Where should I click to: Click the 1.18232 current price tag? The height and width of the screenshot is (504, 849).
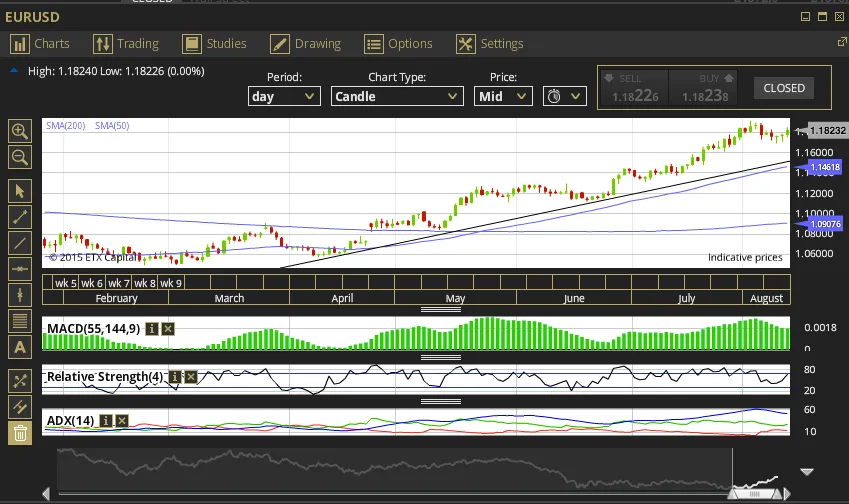click(826, 130)
